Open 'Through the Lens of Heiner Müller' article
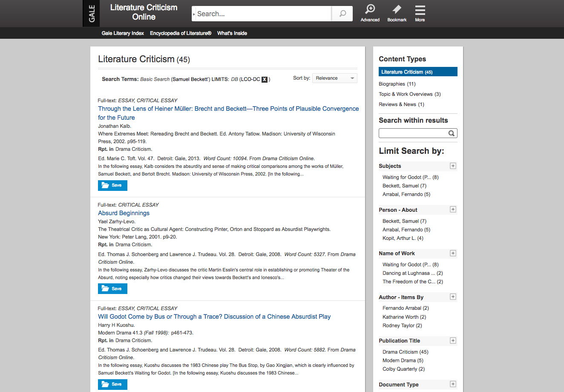 pos(228,113)
